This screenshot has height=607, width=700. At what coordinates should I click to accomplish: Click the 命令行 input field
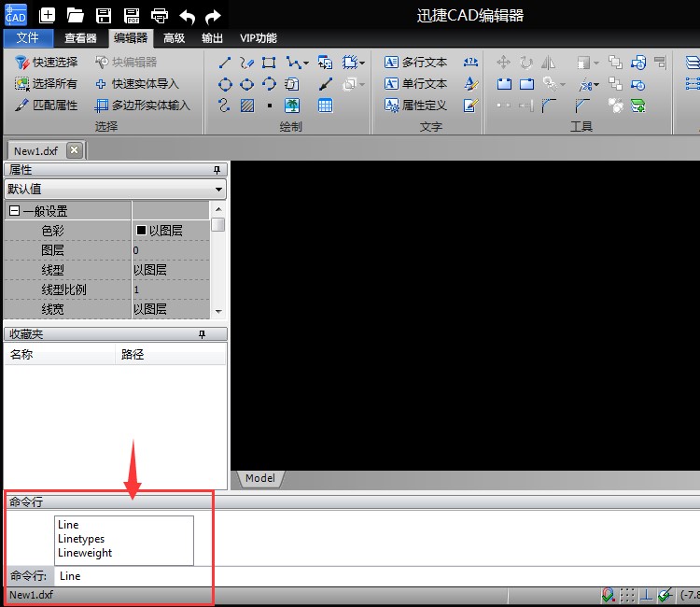(373, 576)
